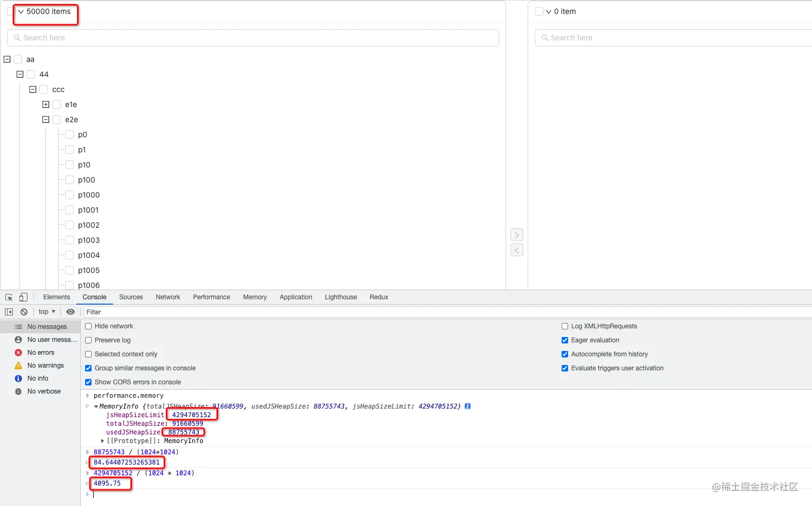
Task: Uncheck Show CORS errors in console
Action: click(88, 382)
